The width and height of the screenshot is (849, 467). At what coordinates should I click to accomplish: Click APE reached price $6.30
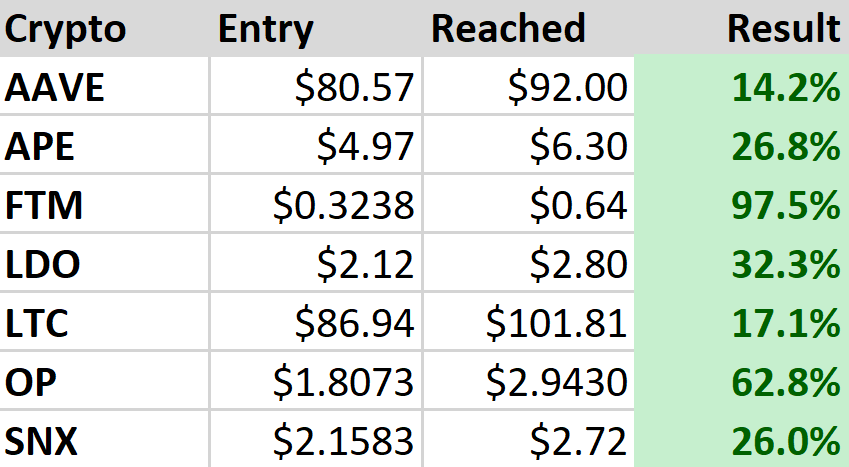[x=578, y=147]
